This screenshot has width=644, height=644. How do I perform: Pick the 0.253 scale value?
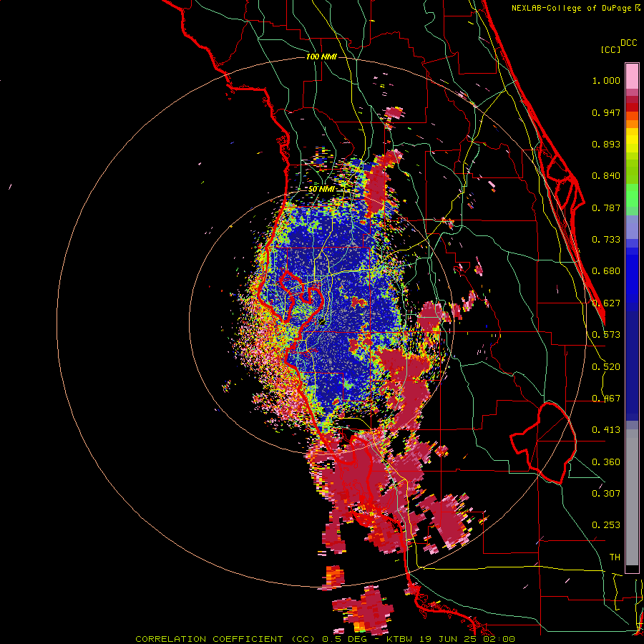point(606,525)
